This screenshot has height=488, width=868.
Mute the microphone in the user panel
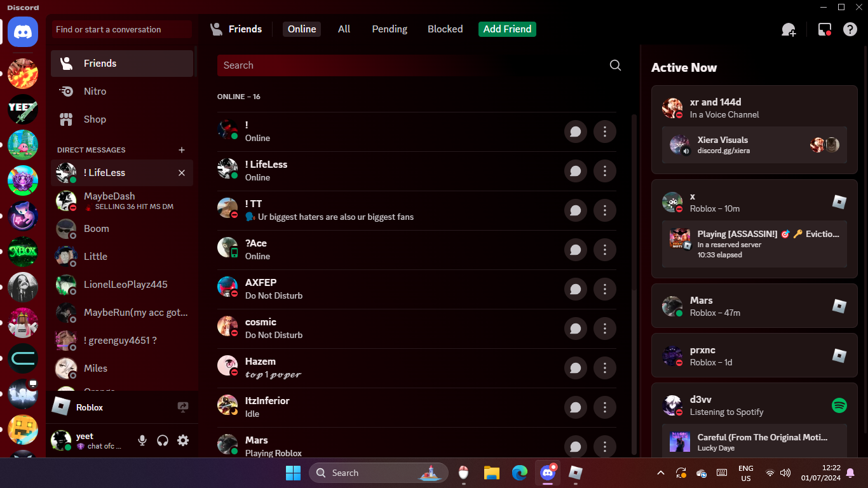[142, 440]
